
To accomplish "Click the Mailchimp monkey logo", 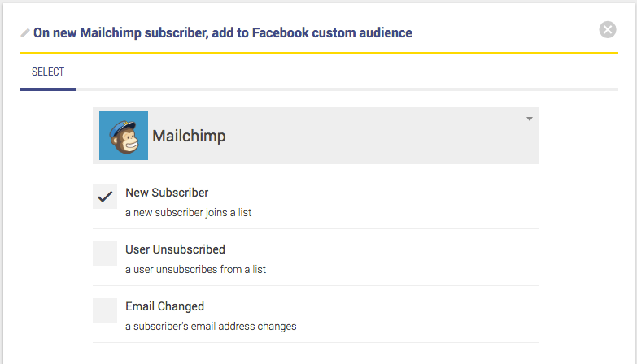I will click(x=124, y=136).
